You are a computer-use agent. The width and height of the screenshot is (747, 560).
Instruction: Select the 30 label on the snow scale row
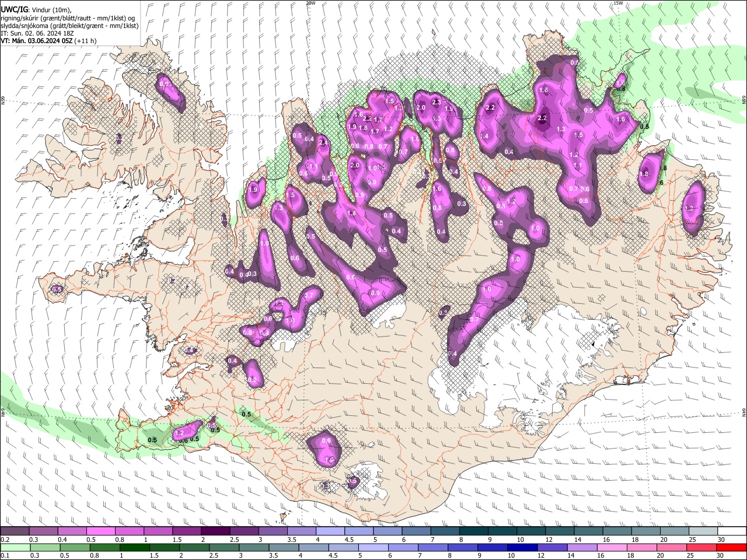pos(721,540)
